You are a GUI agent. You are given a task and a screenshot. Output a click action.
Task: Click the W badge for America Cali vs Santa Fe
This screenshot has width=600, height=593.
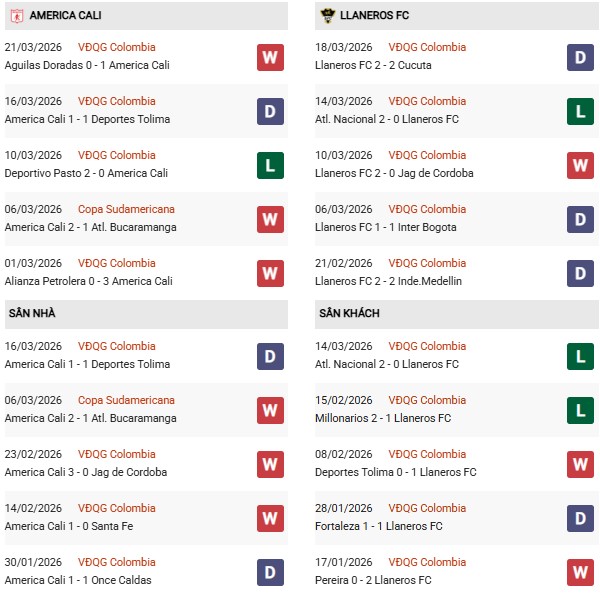click(x=270, y=518)
